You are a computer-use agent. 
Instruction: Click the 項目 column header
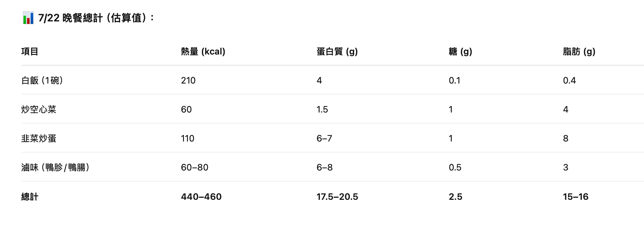(30, 51)
